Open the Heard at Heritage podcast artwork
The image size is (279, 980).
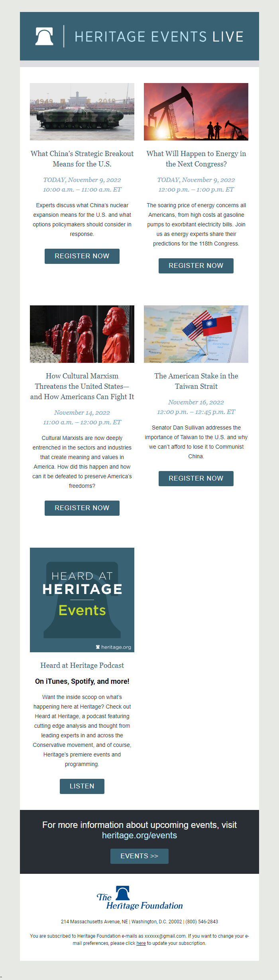click(82, 600)
